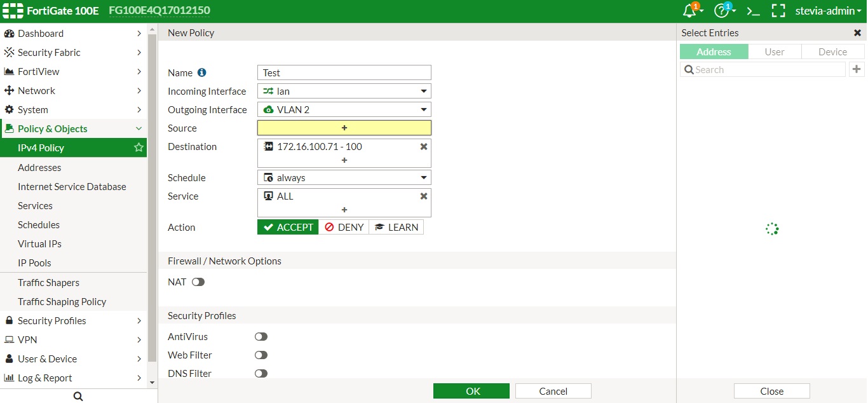Screen dimensions: 868x403
Task: Turn on the AntiVirus profile switch
Action: tap(261, 337)
